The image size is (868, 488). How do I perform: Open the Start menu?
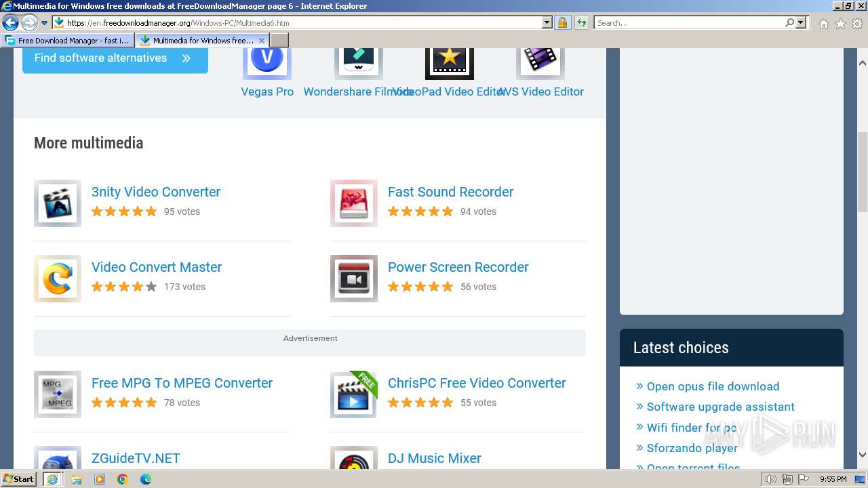[18, 479]
